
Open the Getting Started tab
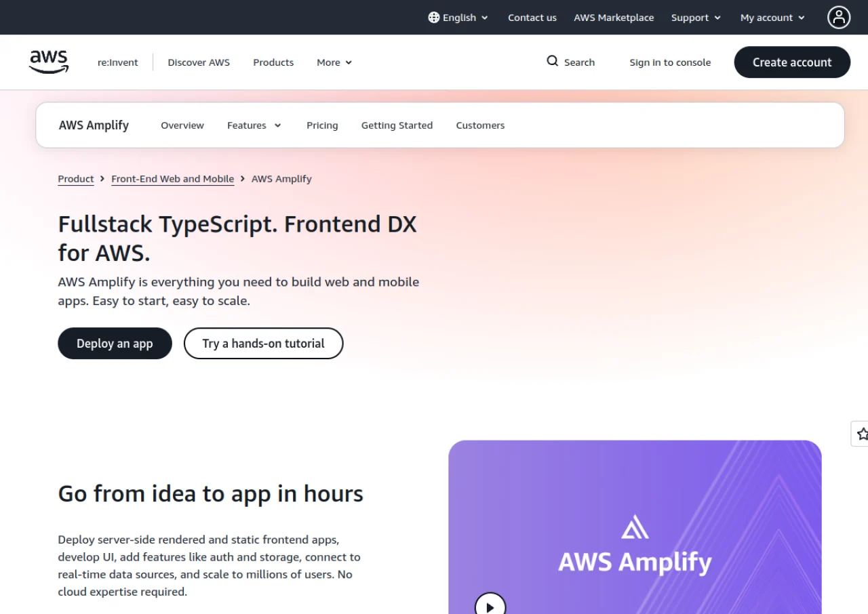[x=397, y=125]
